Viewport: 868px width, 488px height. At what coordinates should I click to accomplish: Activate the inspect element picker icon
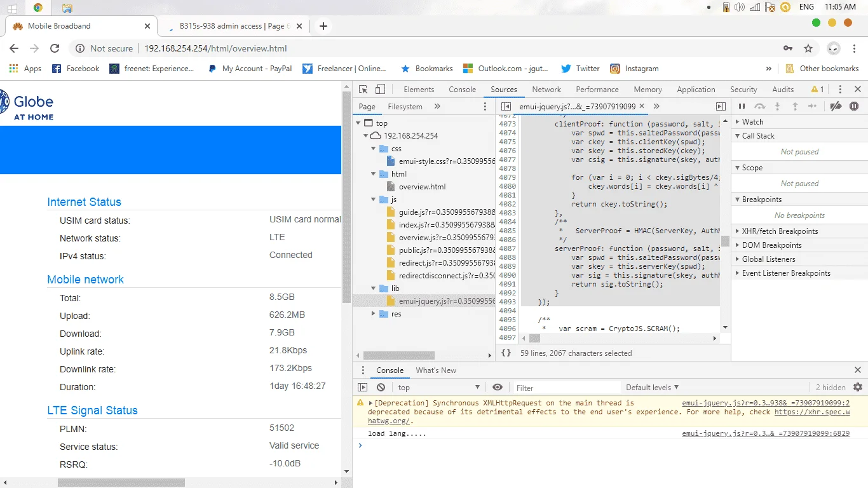363,90
